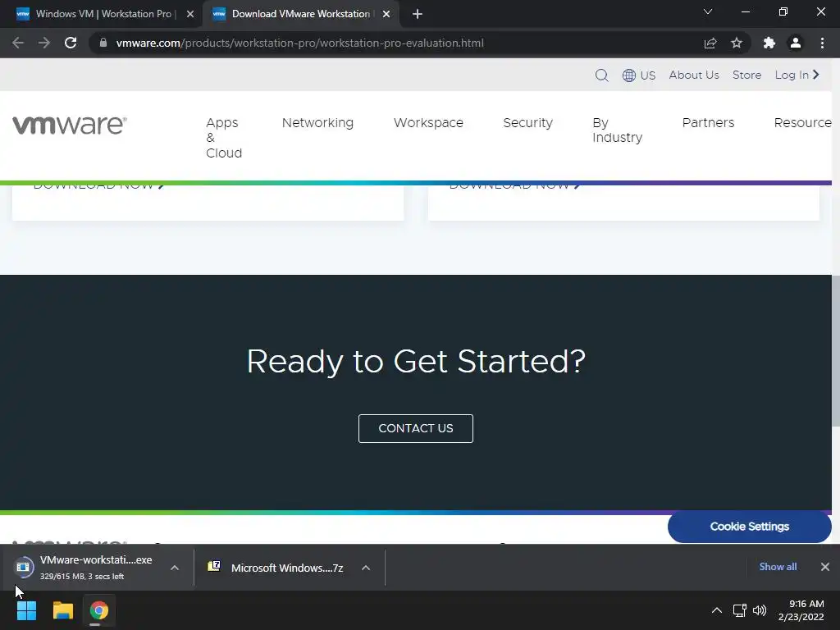Viewport: 840px width, 630px height.
Task: Close the Download VMware Workstation tab
Action: 386,14
